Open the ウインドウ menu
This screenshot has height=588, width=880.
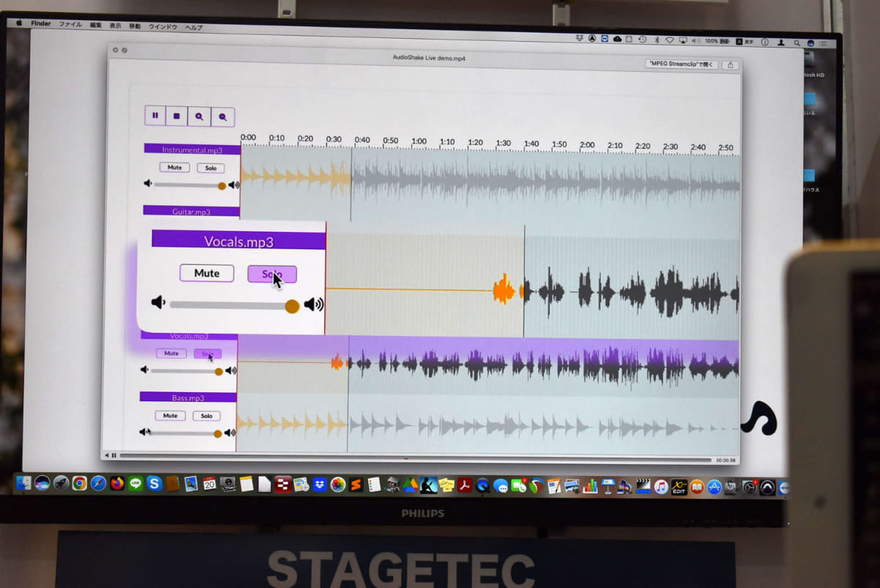coord(163,26)
